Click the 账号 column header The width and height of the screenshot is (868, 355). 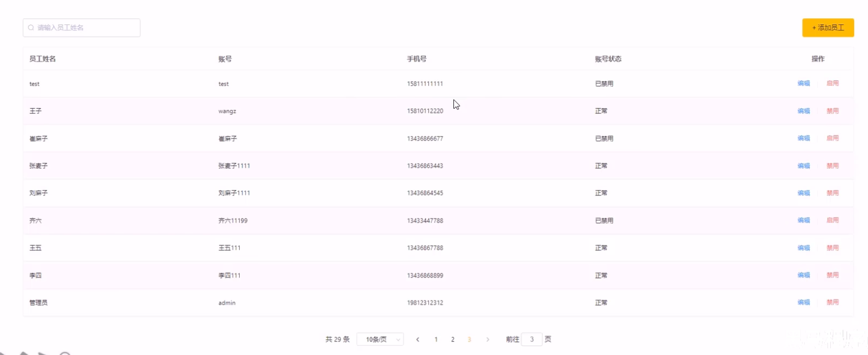pos(225,59)
